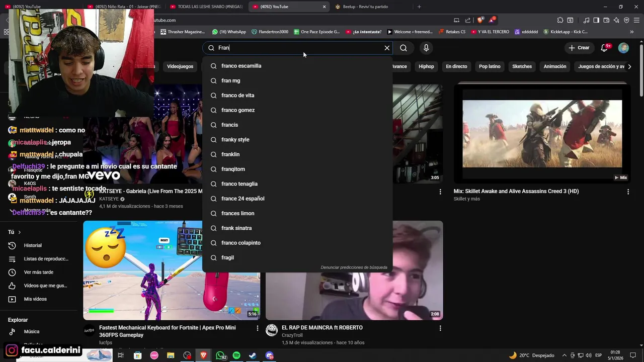Viewport: 644px width, 362px height.
Task: Open Brave Wallet icon
Action: [606, 20]
